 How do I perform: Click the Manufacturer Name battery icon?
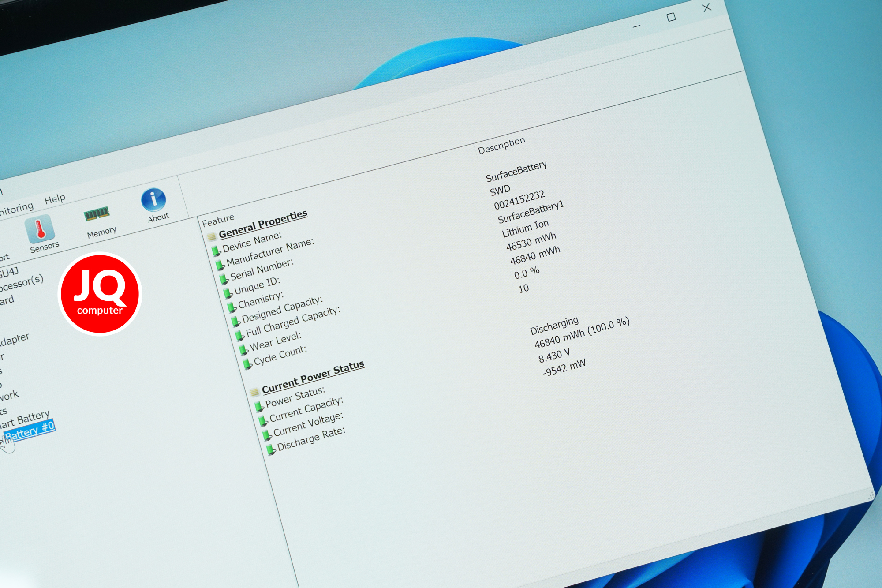click(x=220, y=265)
